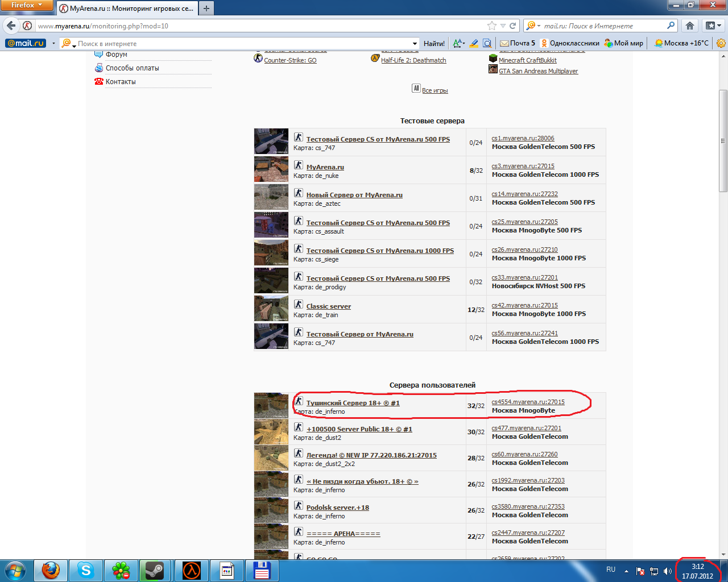728x582 pixels.
Task: Show hidden system tray icons
Action: point(626,571)
